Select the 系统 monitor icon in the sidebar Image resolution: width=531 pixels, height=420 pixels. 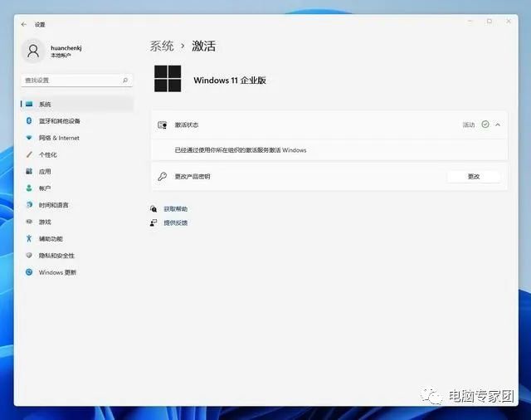[x=29, y=104]
